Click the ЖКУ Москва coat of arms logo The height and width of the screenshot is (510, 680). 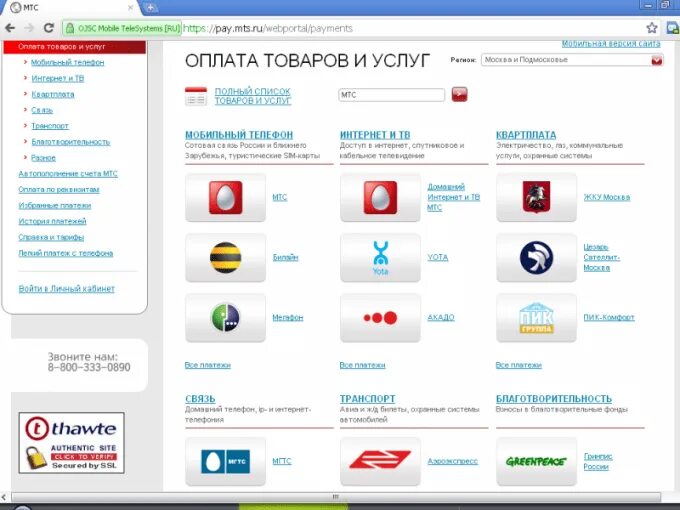tap(536, 198)
